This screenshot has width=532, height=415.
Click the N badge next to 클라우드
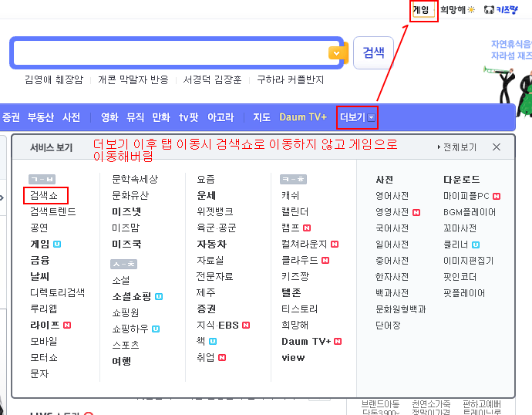tap(325, 260)
